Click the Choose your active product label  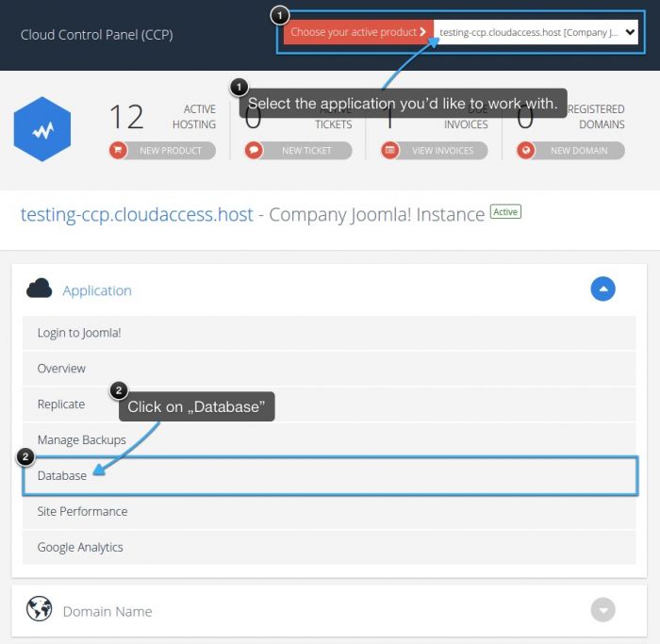[358, 32]
